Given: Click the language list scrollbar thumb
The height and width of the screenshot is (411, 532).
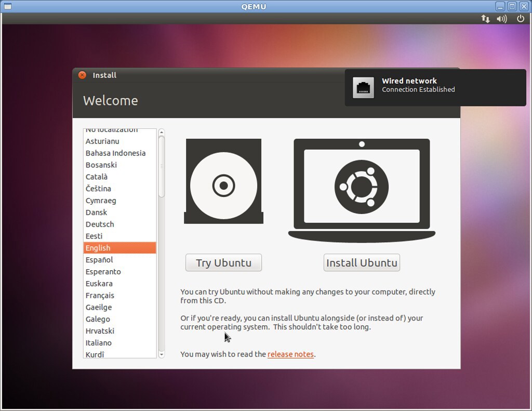Looking at the screenshot, I should [162, 166].
